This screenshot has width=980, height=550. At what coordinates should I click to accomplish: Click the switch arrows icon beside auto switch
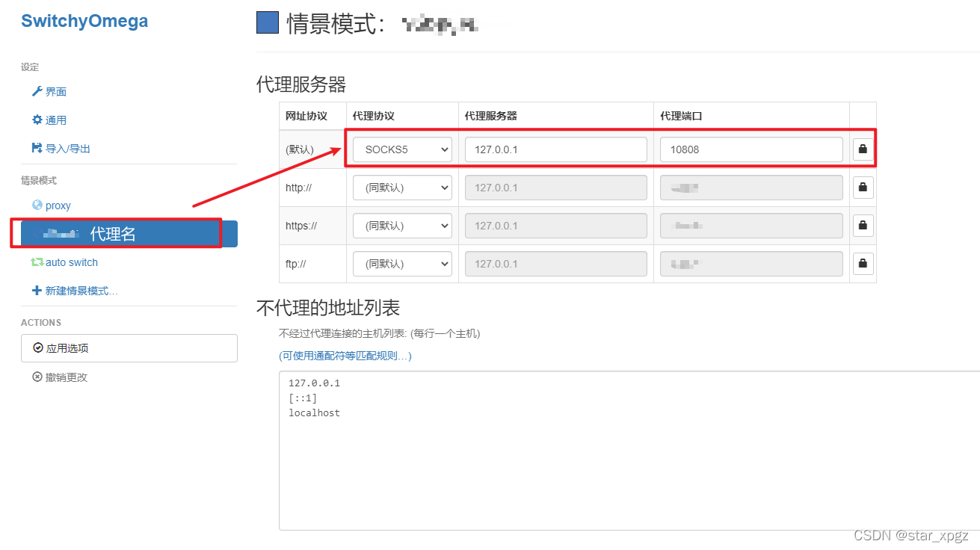click(x=37, y=262)
